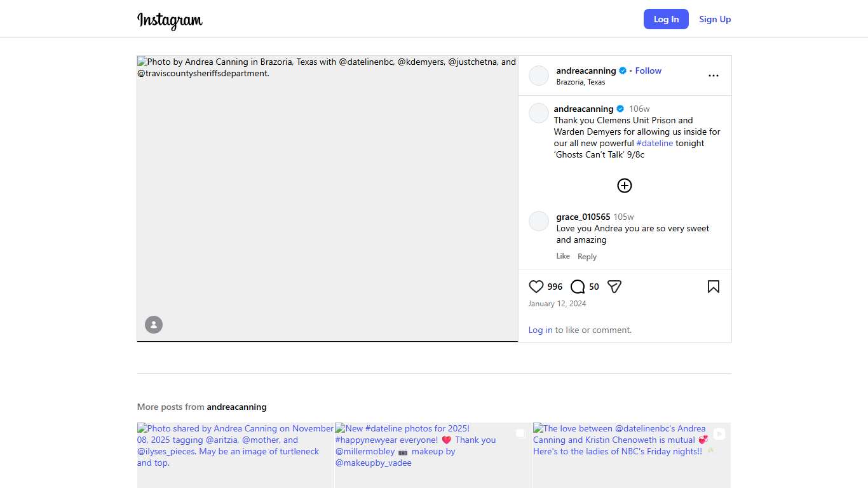Reply to grace_010565's comment
This screenshot has height=488, width=868.
tap(587, 257)
